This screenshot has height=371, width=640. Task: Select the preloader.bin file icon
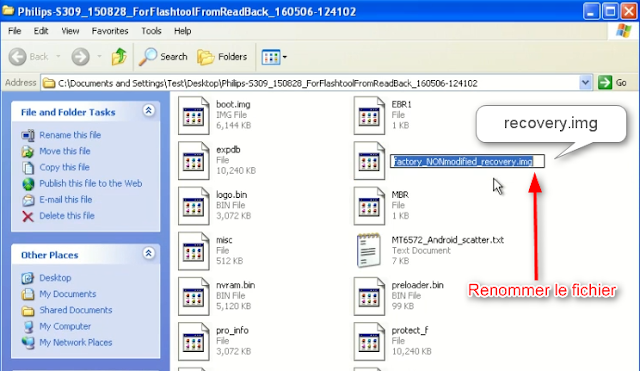[369, 296]
